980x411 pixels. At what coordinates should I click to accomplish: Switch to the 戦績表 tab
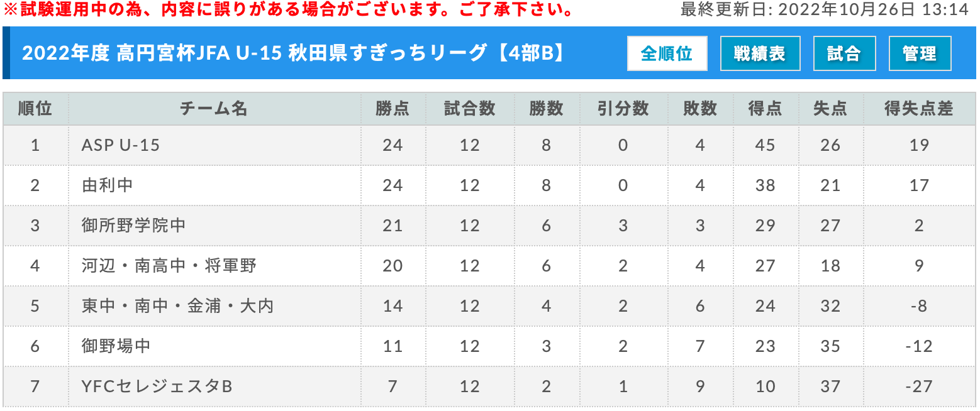pyautogui.click(x=760, y=53)
